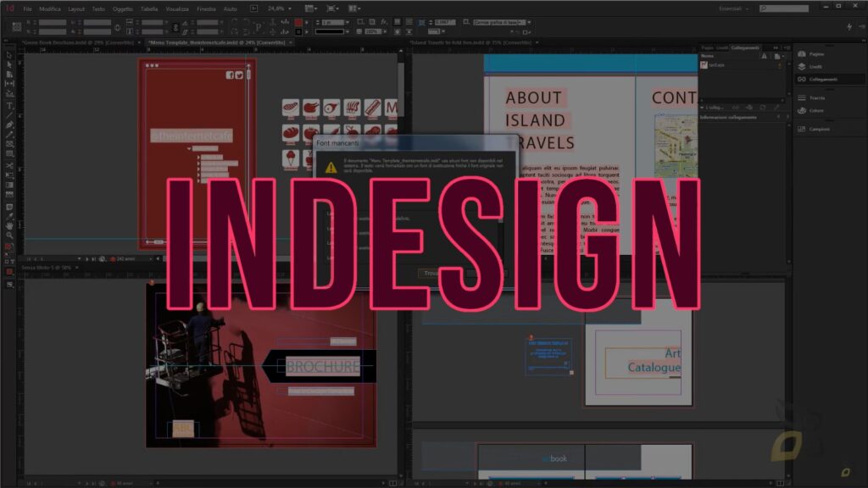Select the Pencil tool
The height and width of the screenshot is (488, 868).
9,135
